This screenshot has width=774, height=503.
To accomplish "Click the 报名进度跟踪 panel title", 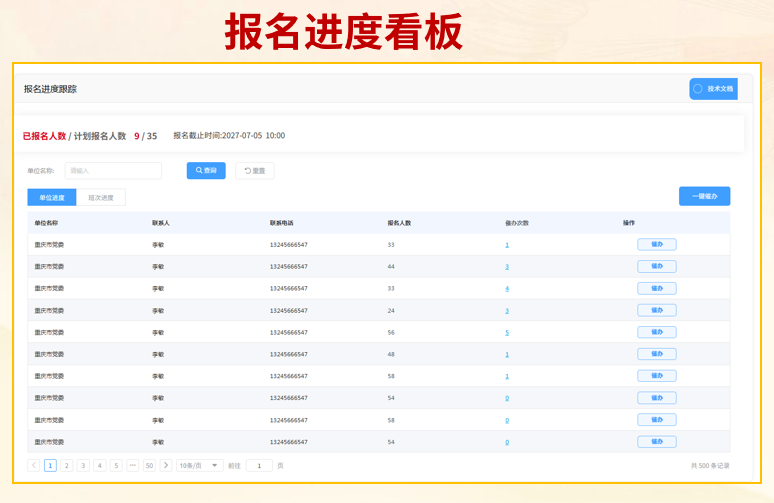I will pos(50,89).
